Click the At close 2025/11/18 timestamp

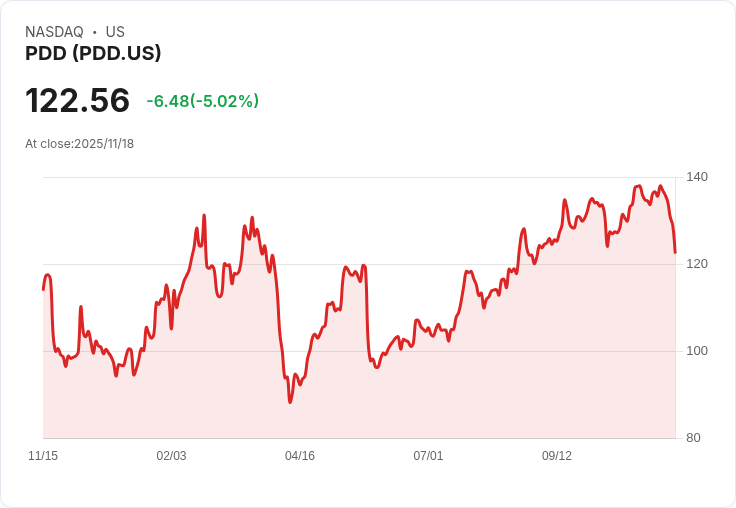click(79, 143)
